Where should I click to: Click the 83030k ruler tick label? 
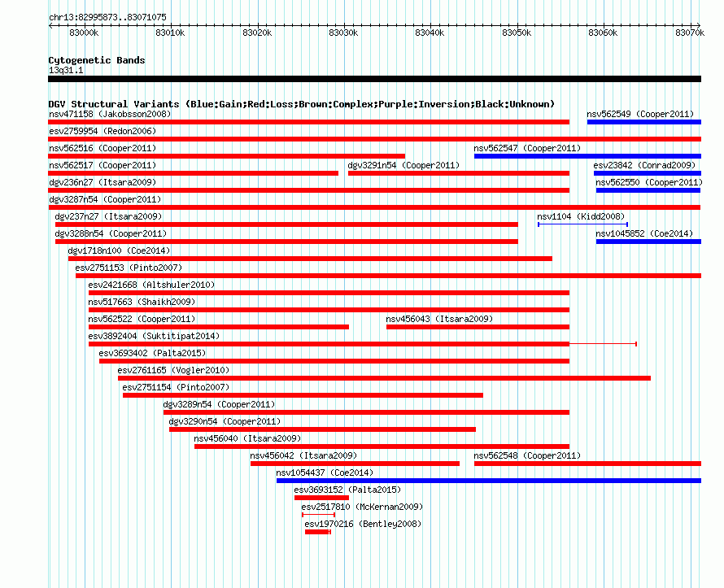tap(343, 33)
